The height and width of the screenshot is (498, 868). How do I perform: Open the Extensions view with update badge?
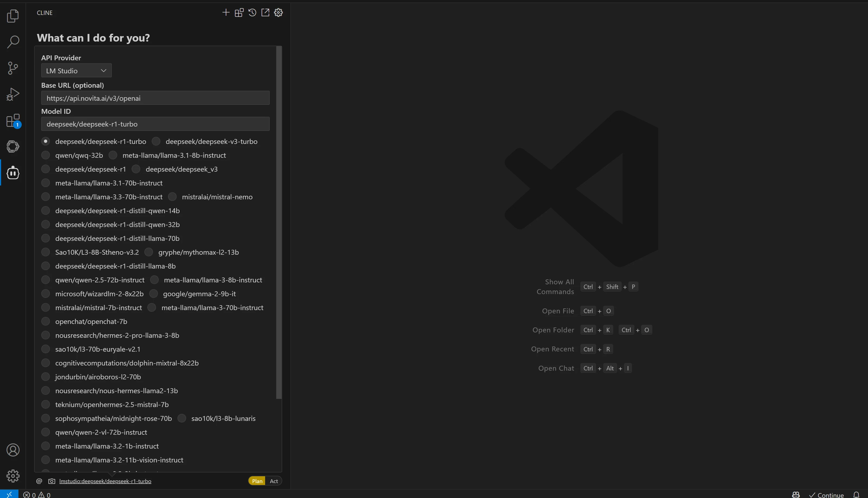click(14, 121)
